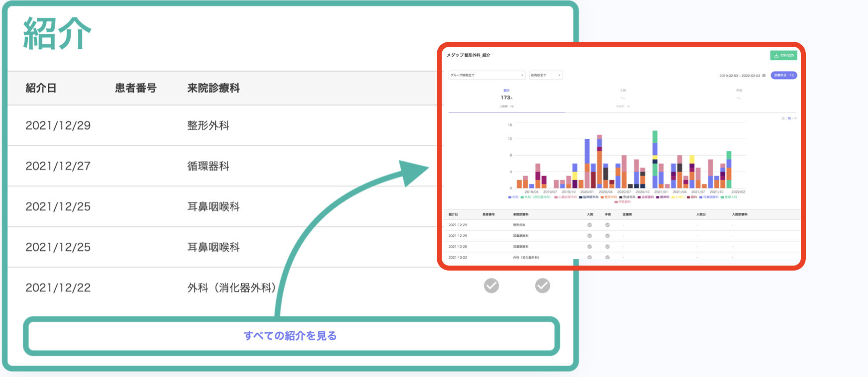Click 手術 column header in detail table

click(608, 214)
